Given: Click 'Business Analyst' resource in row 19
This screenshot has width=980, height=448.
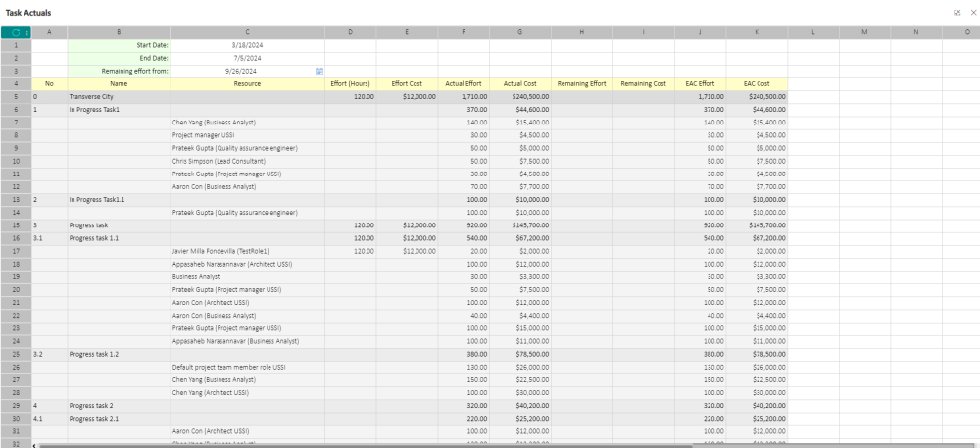Looking at the screenshot, I should 248,276.
